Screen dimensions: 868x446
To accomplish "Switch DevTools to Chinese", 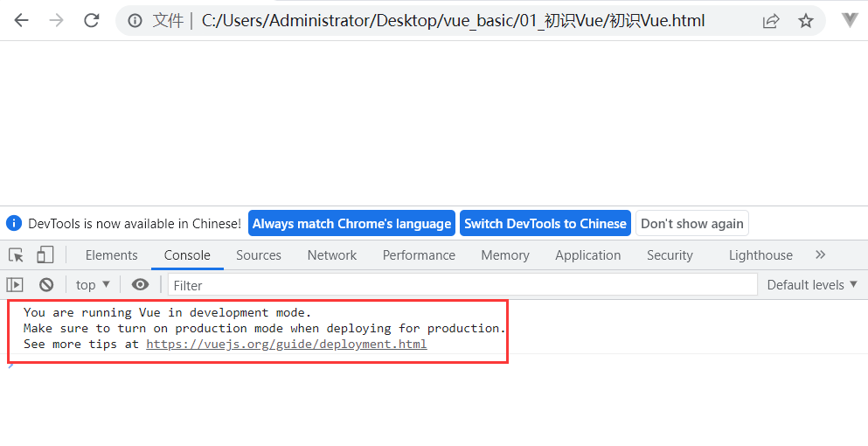I will (x=545, y=223).
